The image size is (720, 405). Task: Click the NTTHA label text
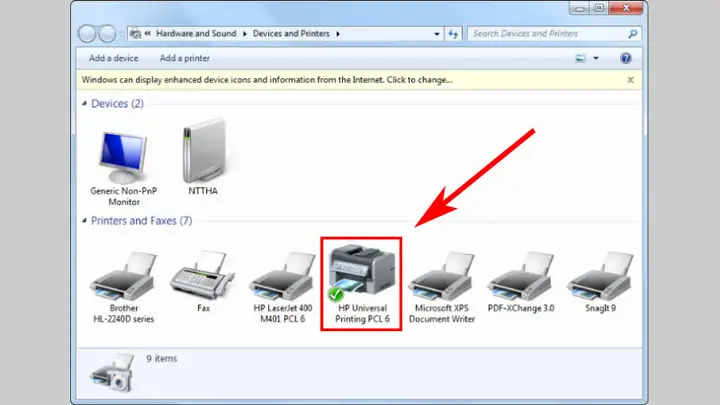(203, 191)
